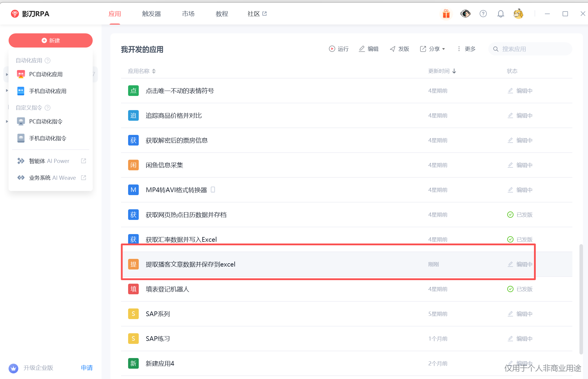Open the notification bell icon
The height and width of the screenshot is (379, 588).
[501, 14]
